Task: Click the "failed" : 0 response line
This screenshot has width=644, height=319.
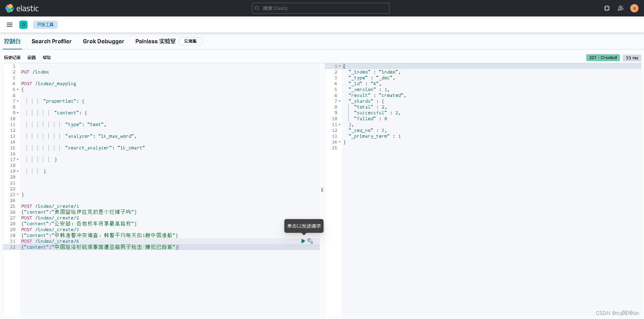Action: pyautogui.click(x=371, y=119)
